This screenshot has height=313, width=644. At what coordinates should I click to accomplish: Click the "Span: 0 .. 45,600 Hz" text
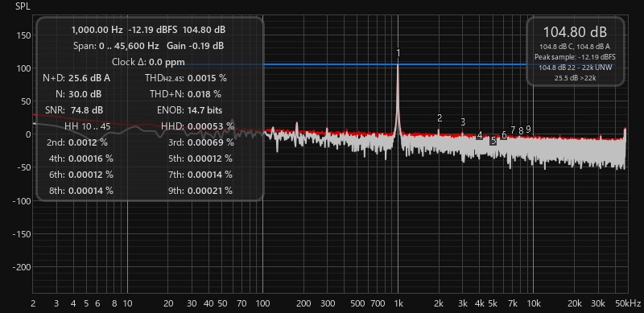point(116,46)
